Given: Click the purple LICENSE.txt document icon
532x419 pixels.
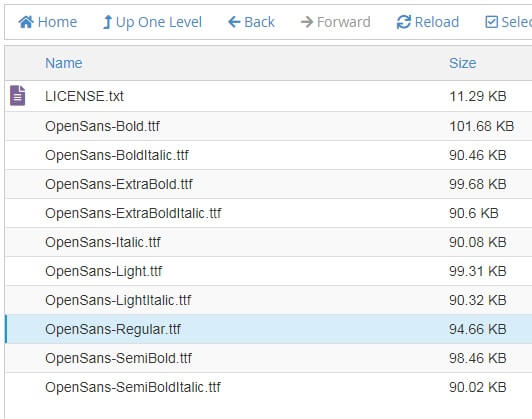Looking at the screenshot, I should click(18, 96).
